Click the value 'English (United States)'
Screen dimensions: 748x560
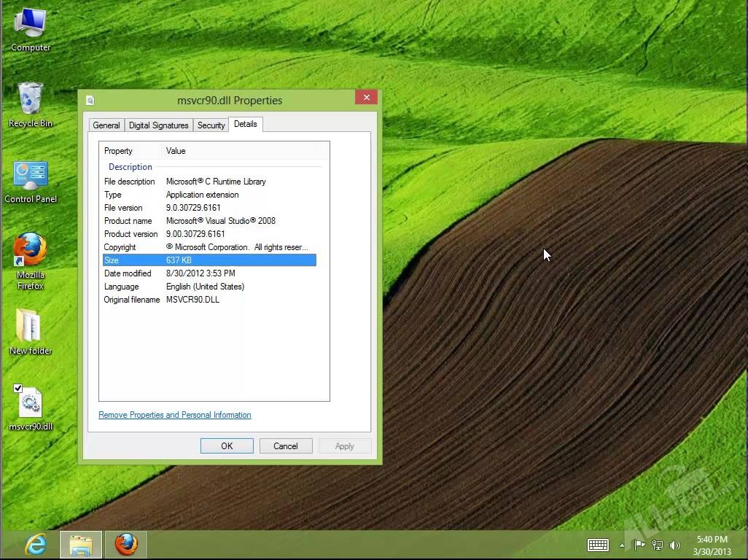tap(205, 287)
